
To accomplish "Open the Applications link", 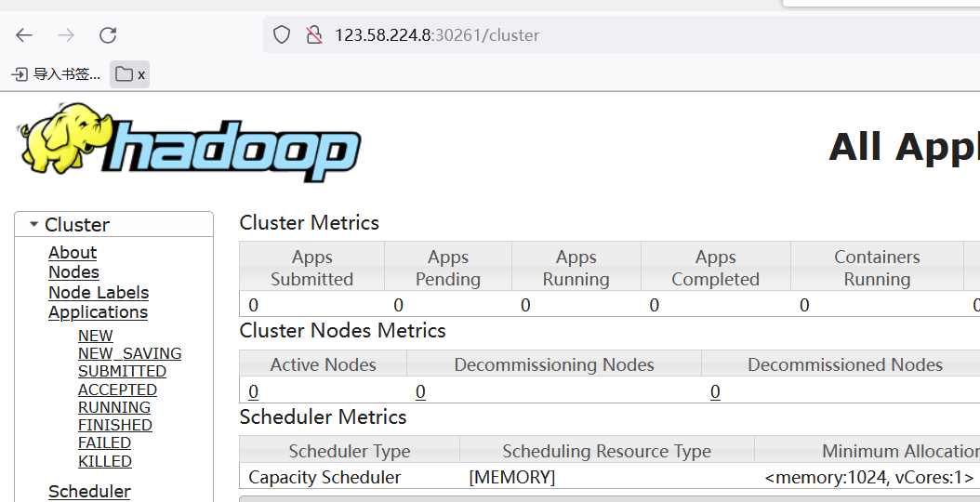I will [99, 312].
